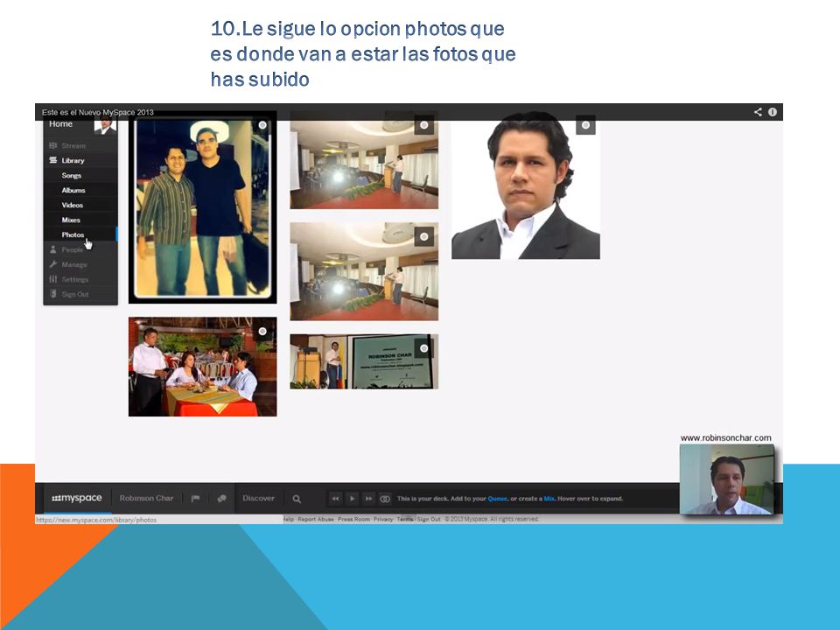Select Photos in the Library menu
This screenshot has width=840, height=630.
click(73, 234)
